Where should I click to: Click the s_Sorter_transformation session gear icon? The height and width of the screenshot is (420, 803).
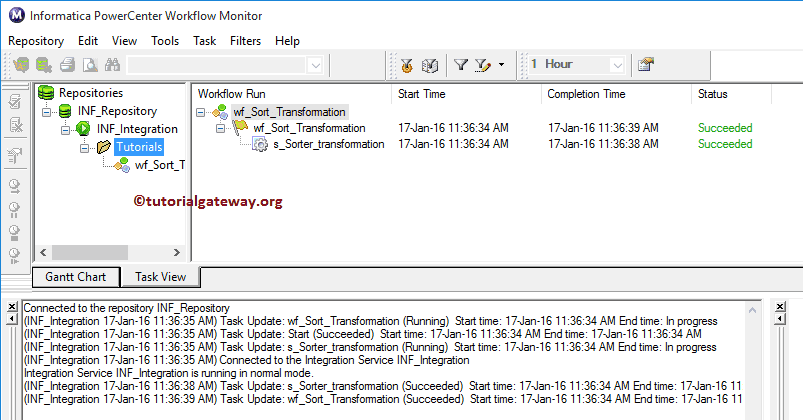pyautogui.click(x=260, y=144)
